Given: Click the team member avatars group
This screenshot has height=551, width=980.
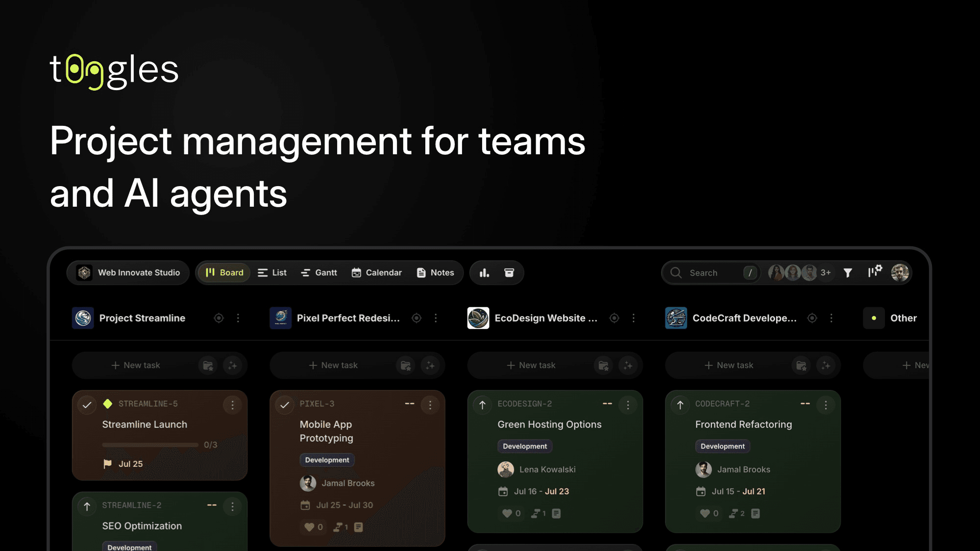Looking at the screenshot, I should coord(792,273).
